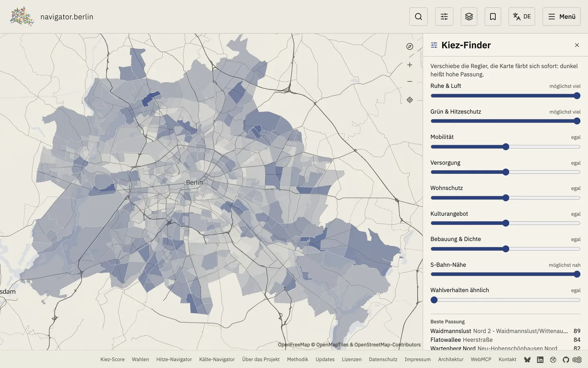Open the Methodik link
588x368 pixels.
pos(298,359)
